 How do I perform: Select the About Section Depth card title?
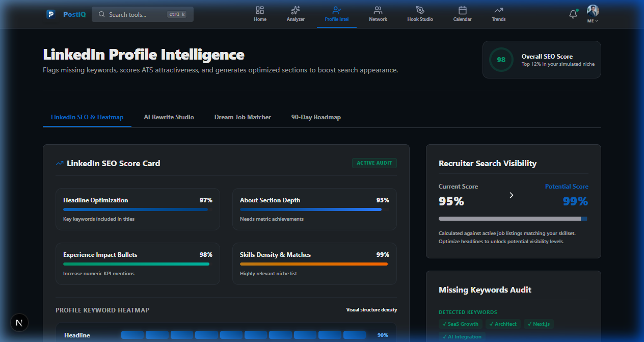click(270, 200)
